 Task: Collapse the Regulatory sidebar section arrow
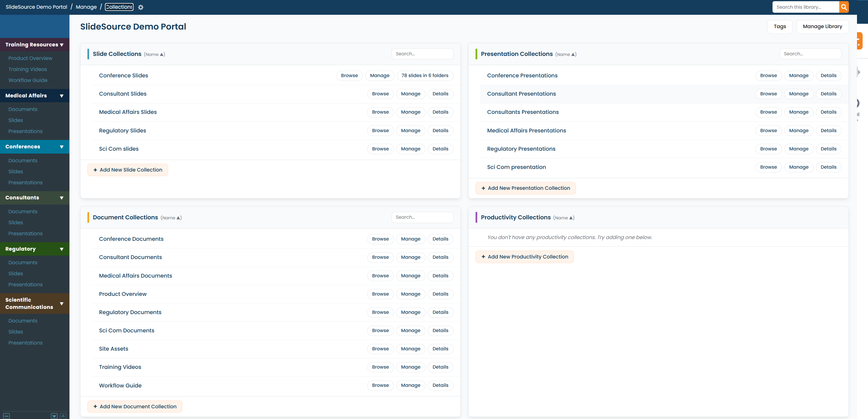coord(62,249)
